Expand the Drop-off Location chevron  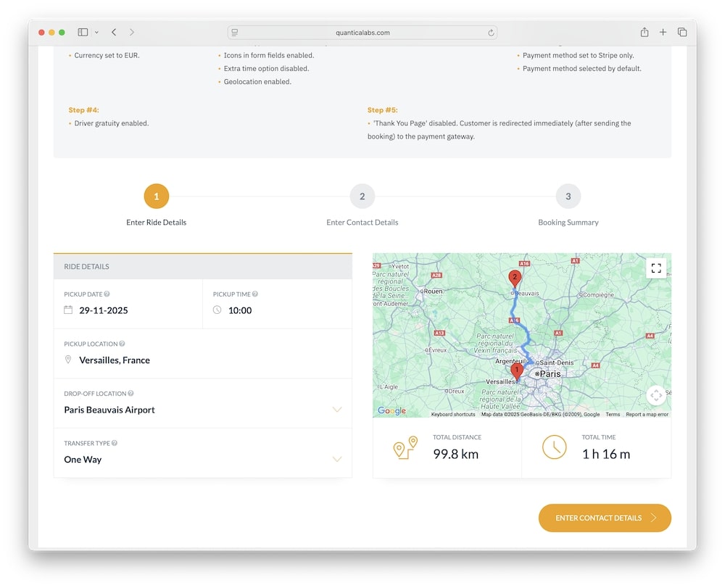click(x=337, y=410)
